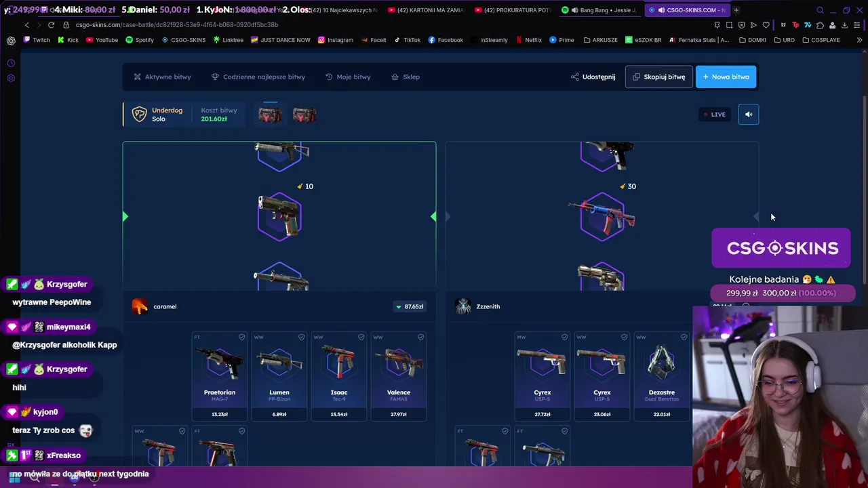Open the Cyrex USP-S card priced 23.06zł

pos(602,376)
